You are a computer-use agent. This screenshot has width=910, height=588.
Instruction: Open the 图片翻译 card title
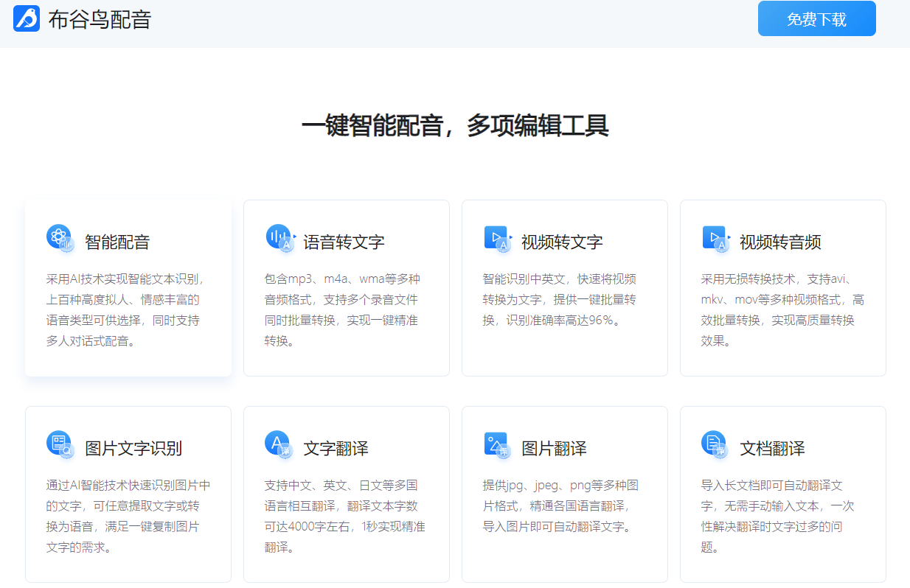[554, 448]
